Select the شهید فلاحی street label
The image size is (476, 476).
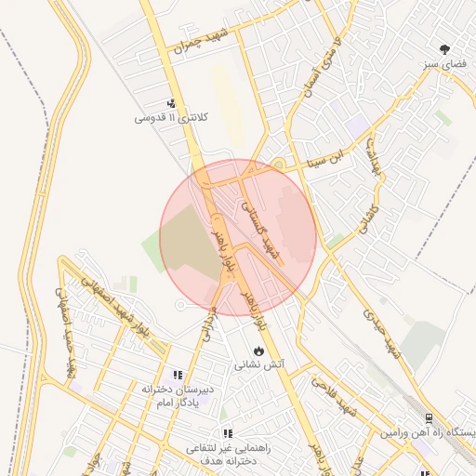coord(334,397)
